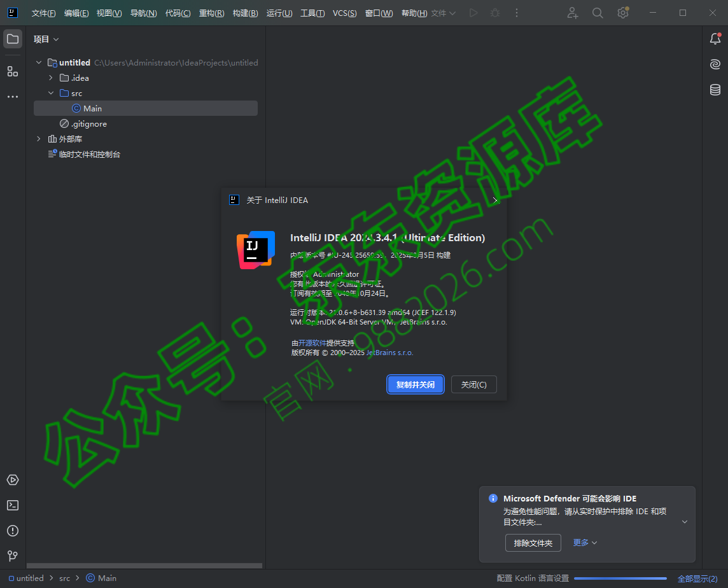This screenshot has height=588, width=728.
Task: Open the Structure tool window
Action: click(x=13, y=71)
